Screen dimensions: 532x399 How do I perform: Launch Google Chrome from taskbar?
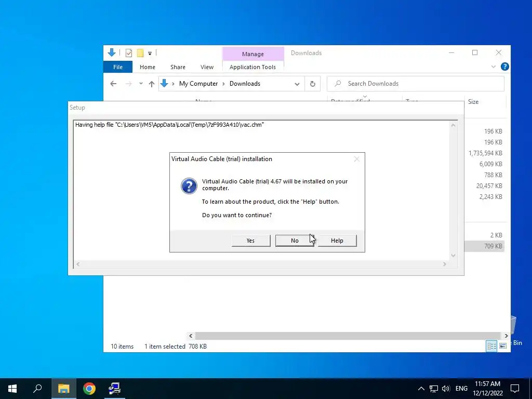[89, 389]
